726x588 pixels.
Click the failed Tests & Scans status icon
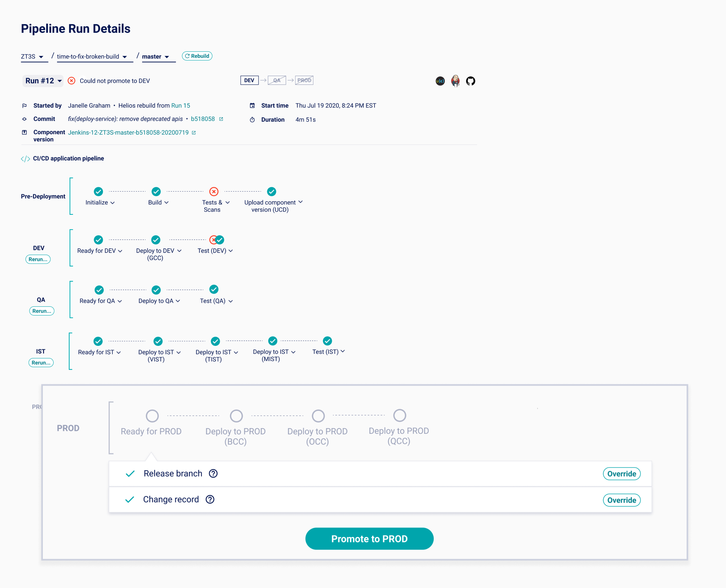(214, 192)
